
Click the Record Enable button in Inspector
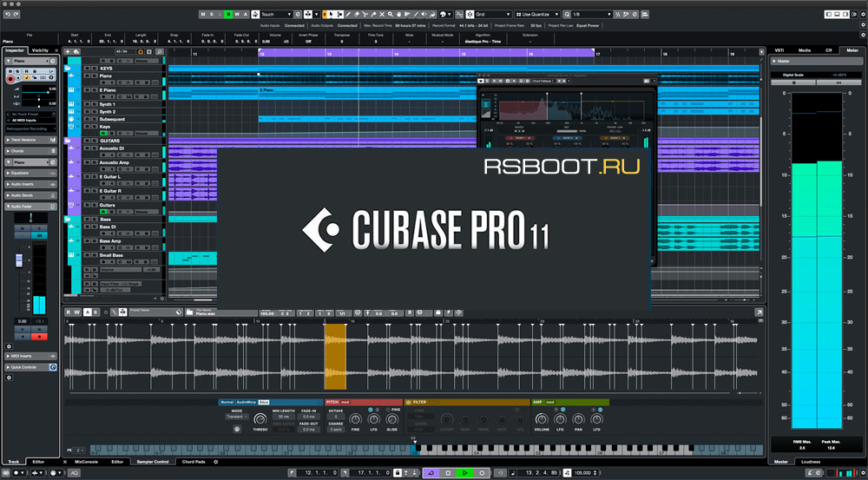point(10,79)
